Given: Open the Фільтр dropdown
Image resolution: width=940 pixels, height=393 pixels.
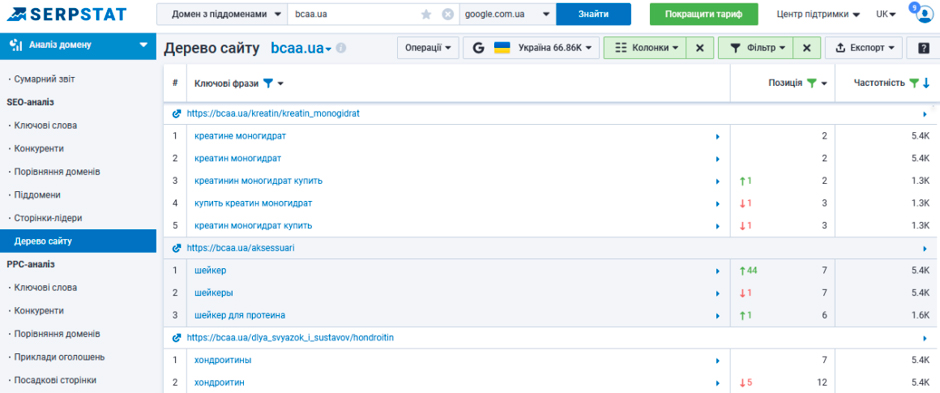Looking at the screenshot, I should pyautogui.click(x=756, y=48).
